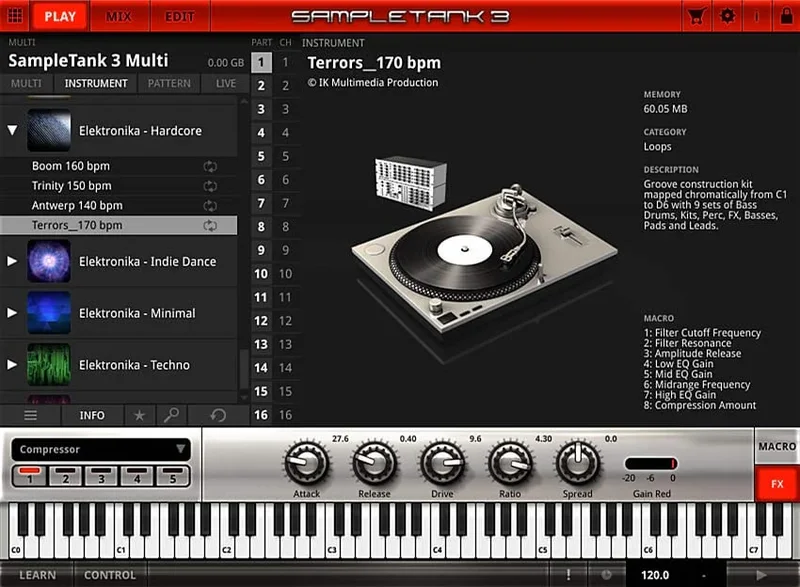
Task: Expand the Elektronika - Techno folder
Action: 12,364
